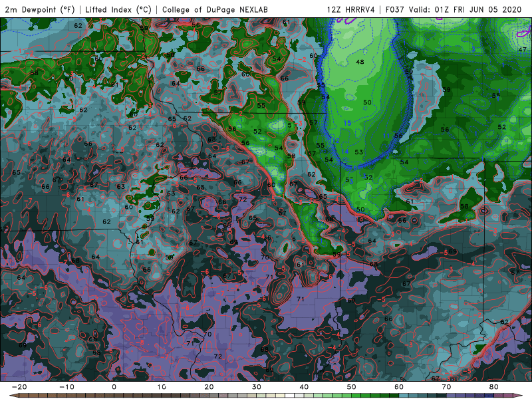The height and width of the screenshot is (399, 532).
Task: Click the blue '14' lifted index contour label
Action: (345, 152)
